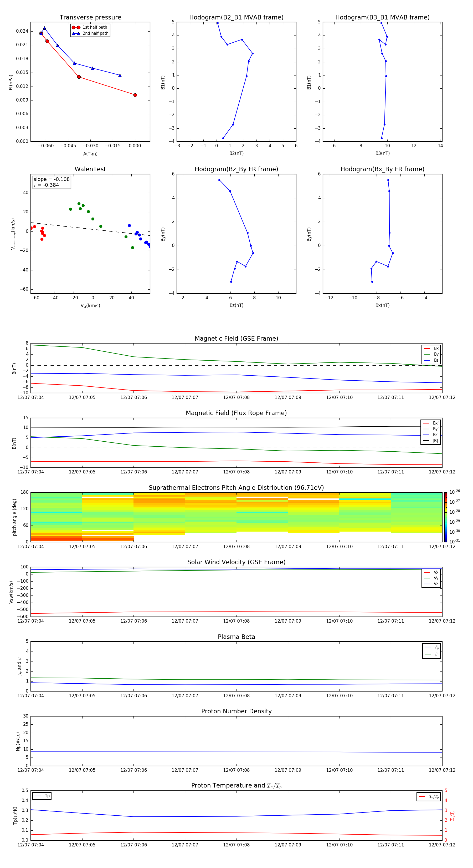Click the 'Bx(nT)' axis label of FR hodogram
This screenshot has width=473, height=868.
click(x=382, y=305)
